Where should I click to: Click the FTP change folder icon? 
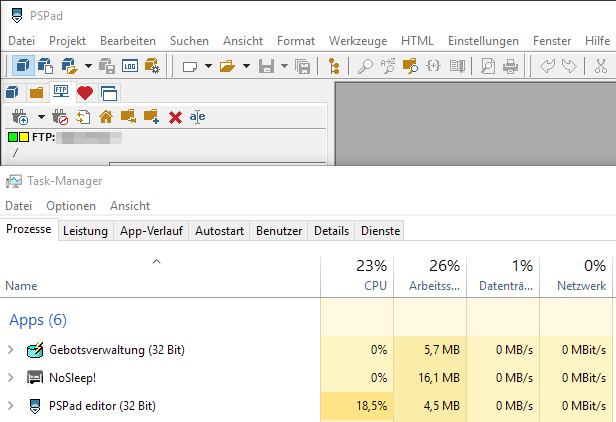click(x=128, y=116)
